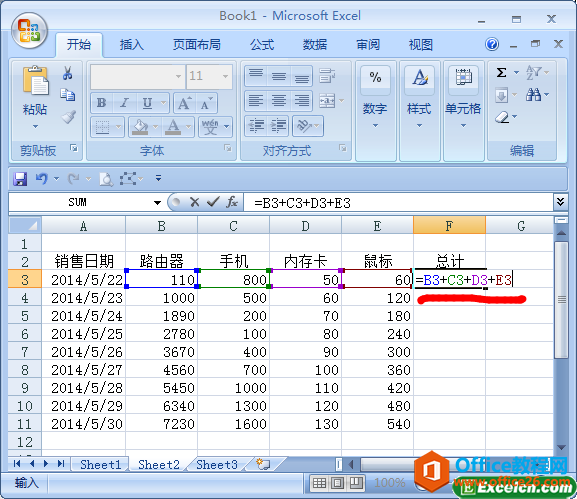Click the Find and Select binoculars

533,95
